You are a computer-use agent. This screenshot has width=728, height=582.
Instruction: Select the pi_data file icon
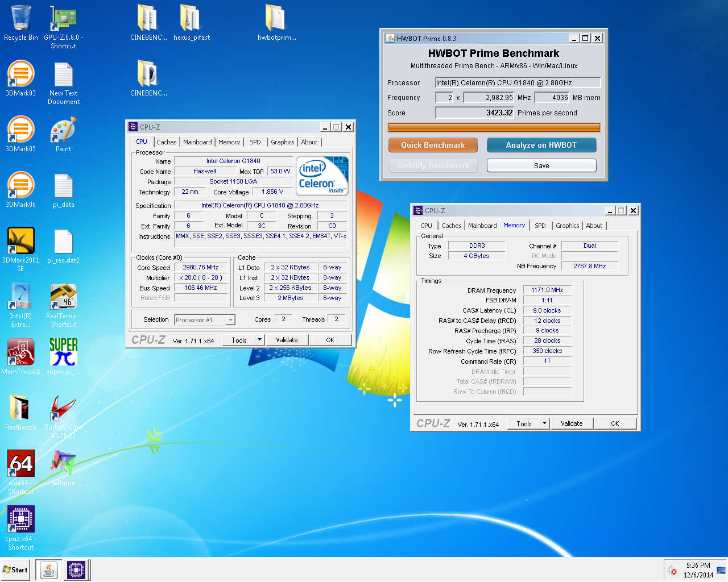[63, 190]
